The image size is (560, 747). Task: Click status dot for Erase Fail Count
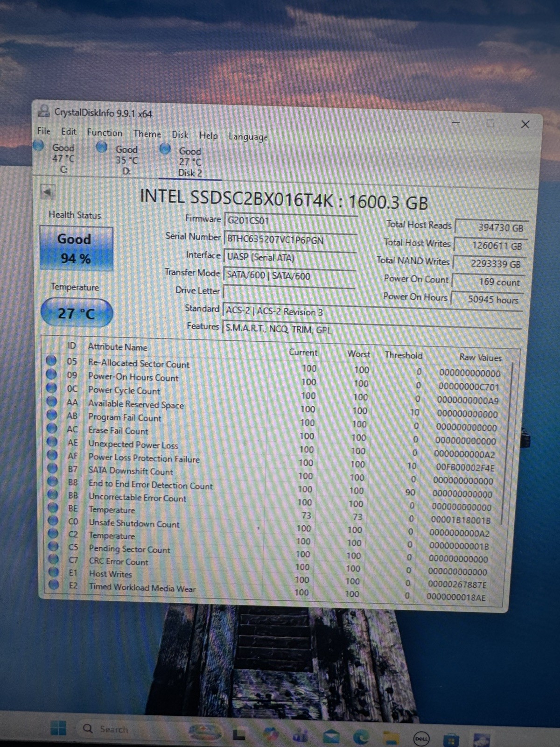point(52,428)
